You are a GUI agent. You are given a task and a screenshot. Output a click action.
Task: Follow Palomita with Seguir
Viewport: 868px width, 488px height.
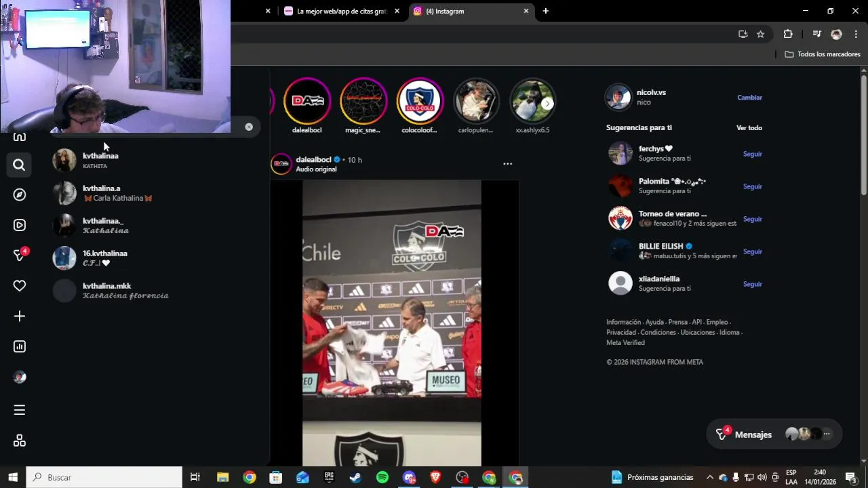(753, 186)
